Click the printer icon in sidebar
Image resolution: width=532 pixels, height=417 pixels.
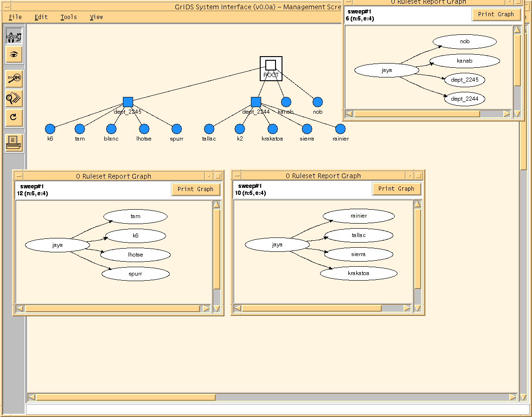coord(13,141)
